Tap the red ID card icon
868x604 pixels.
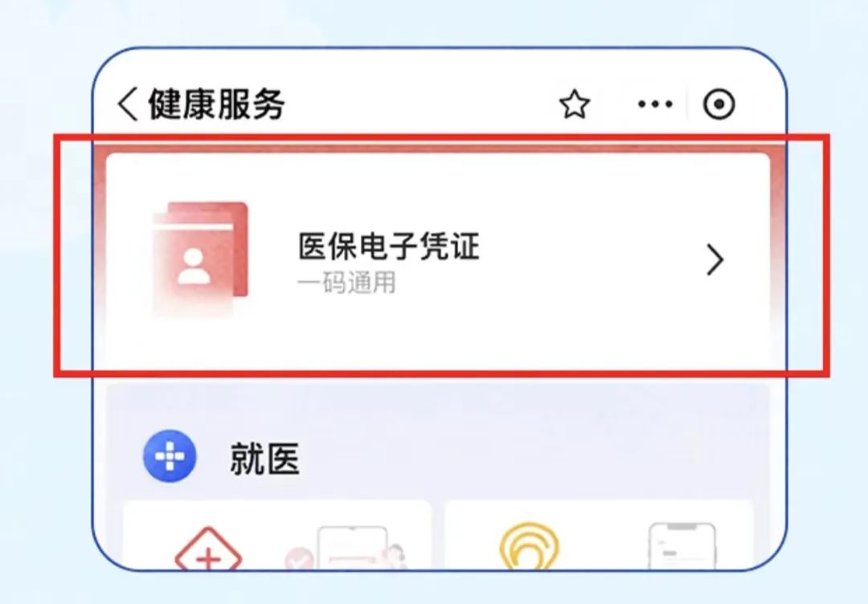(200, 259)
